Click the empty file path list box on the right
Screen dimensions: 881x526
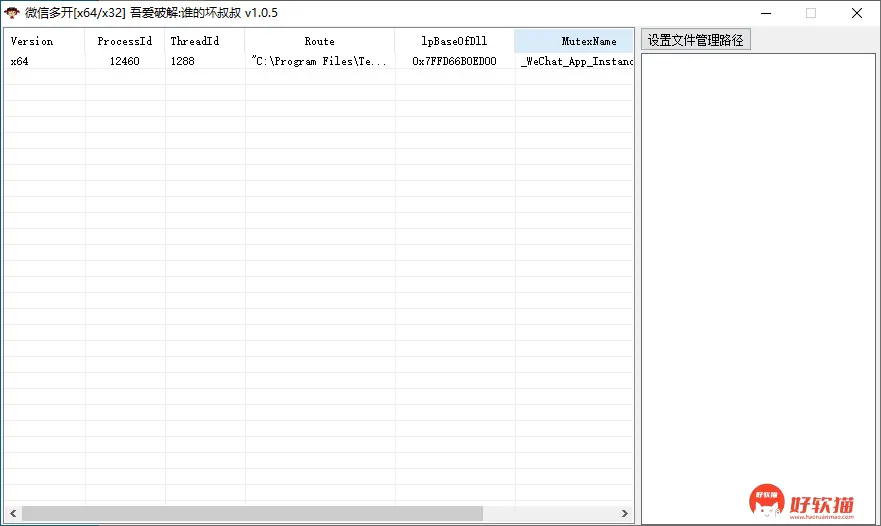(x=759, y=289)
